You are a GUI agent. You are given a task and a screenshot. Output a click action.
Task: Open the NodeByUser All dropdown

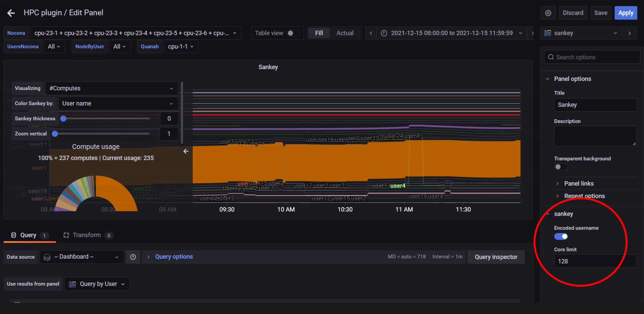pyautogui.click(x=120, y=47)
